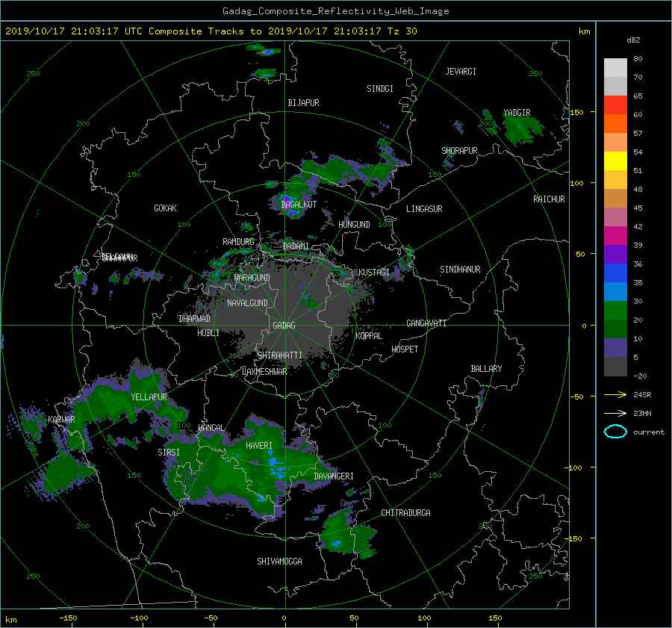The image size is (672, 628).
Task: Select the dark gray -20 to 5 dBZ swatch
Action: [x=615, y=367]
